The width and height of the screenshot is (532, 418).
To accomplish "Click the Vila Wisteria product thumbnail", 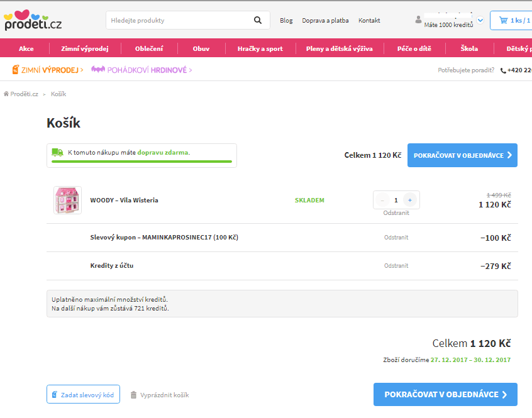I will click(x=67, y=200).
